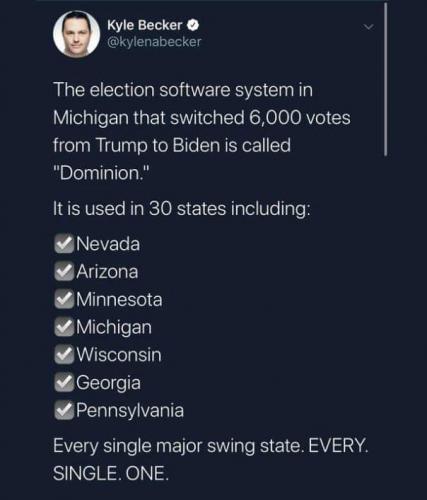The image size is (427, 500).
Task: Click the checkmark icon beside Georgia
Action: click(64, 382)
